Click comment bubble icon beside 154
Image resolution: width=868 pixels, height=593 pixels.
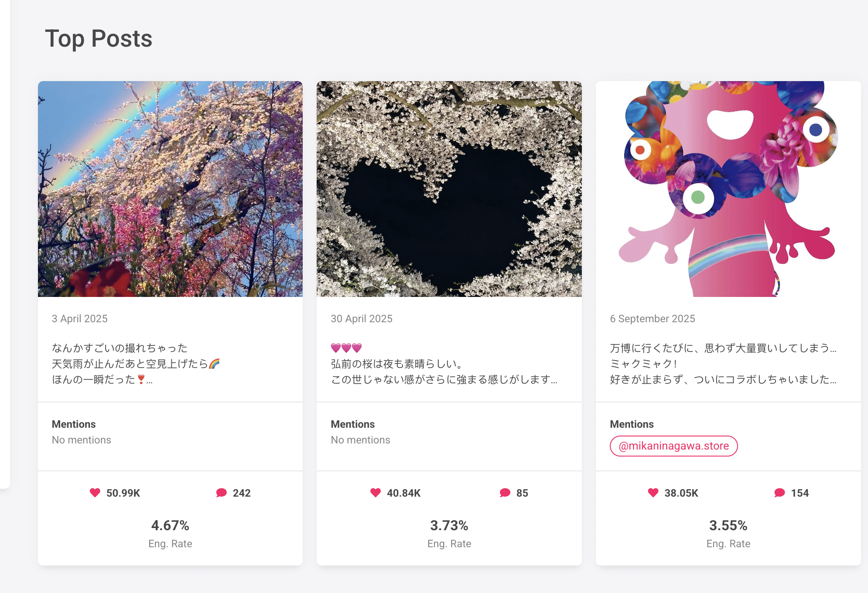pyautogui.click(x=779, y=493)
